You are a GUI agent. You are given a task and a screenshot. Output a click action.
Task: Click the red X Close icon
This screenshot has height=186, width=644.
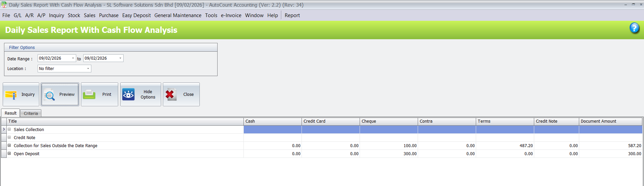click(170, 95)
